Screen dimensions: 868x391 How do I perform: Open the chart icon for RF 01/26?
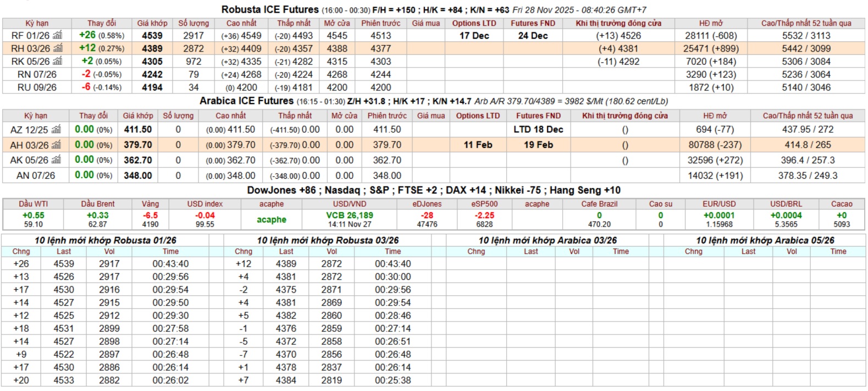tap(58, 36)
